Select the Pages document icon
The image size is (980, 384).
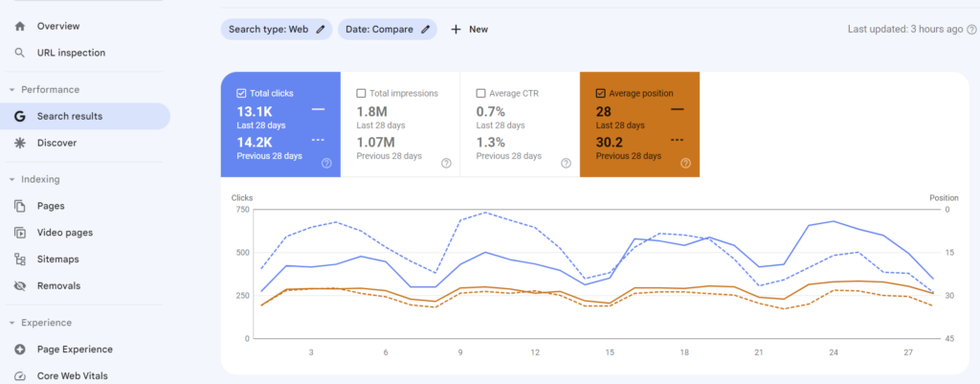click(x=20, y=206)
